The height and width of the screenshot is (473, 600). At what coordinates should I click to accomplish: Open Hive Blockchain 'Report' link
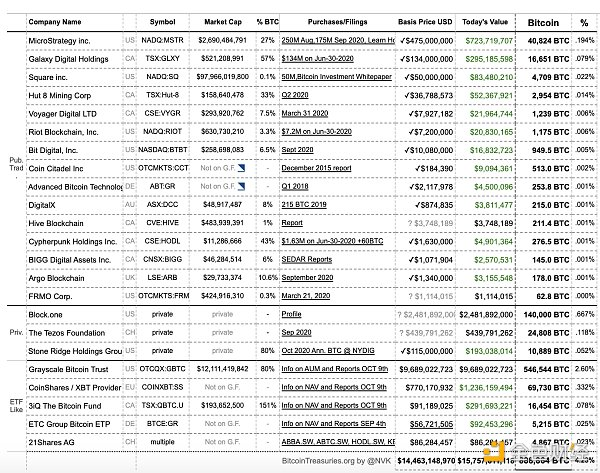point(292,223)
